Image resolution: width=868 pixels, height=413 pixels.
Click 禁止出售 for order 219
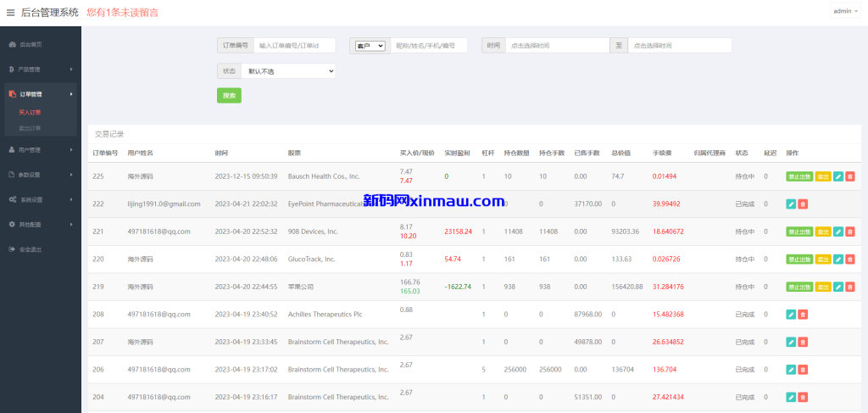pyautogui.click(x=799, y=287)
